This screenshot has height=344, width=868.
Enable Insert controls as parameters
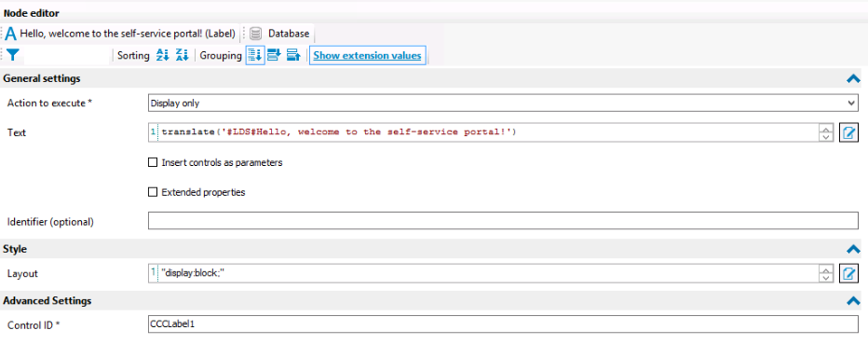(x=153, y=163)
